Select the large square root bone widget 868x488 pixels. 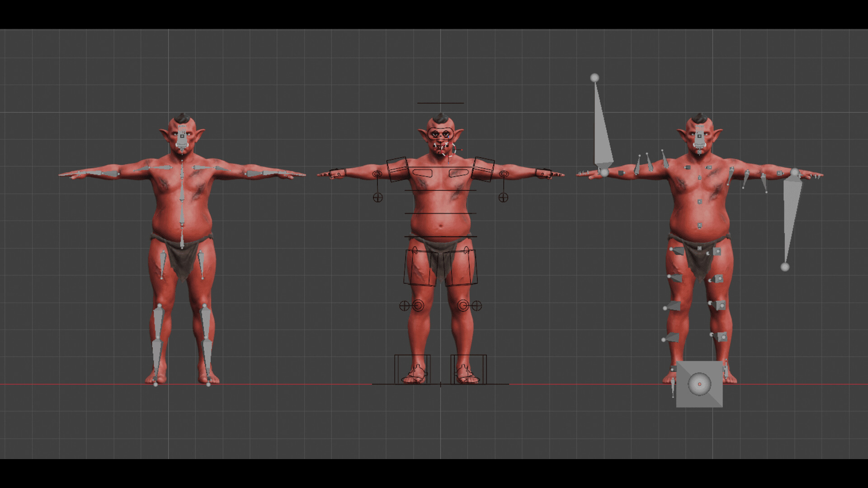tap(699, 384)
